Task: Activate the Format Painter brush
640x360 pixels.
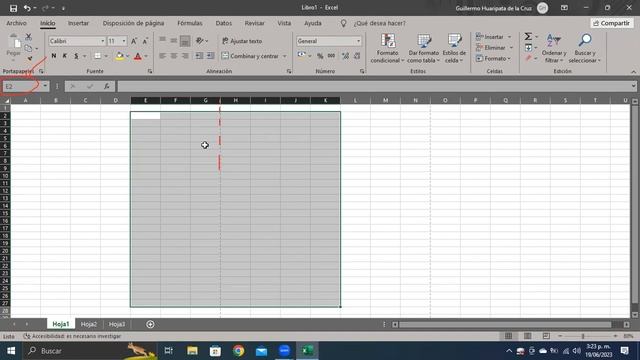Action: (x=29, y=59)
